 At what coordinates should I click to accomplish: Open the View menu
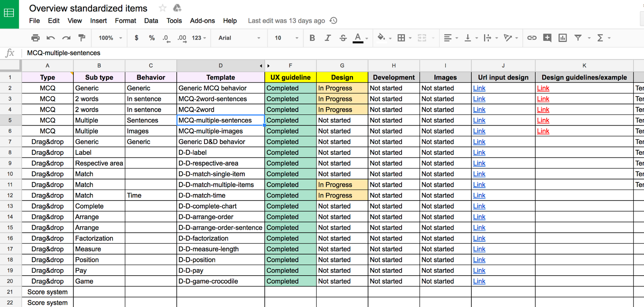click(x=75, y=21)
